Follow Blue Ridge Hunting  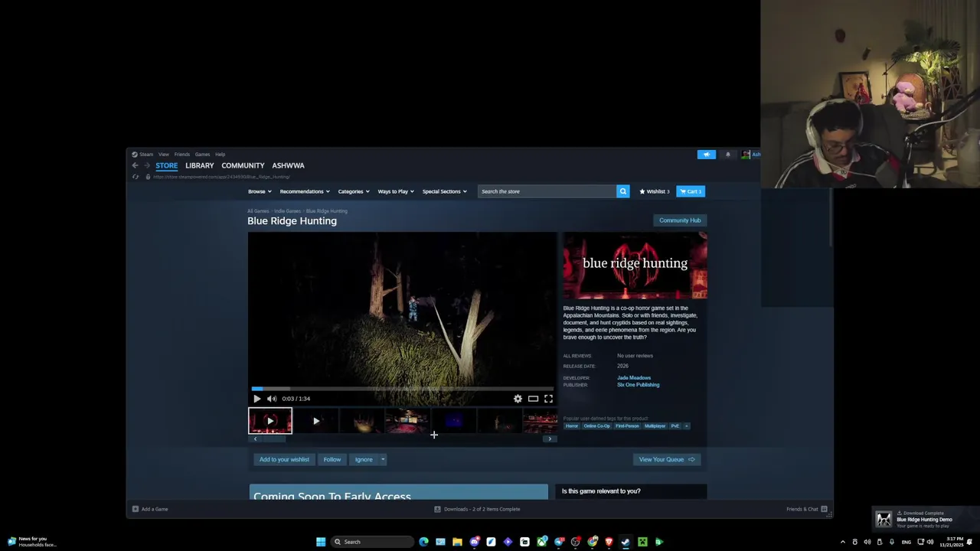(x=332, y=460)
